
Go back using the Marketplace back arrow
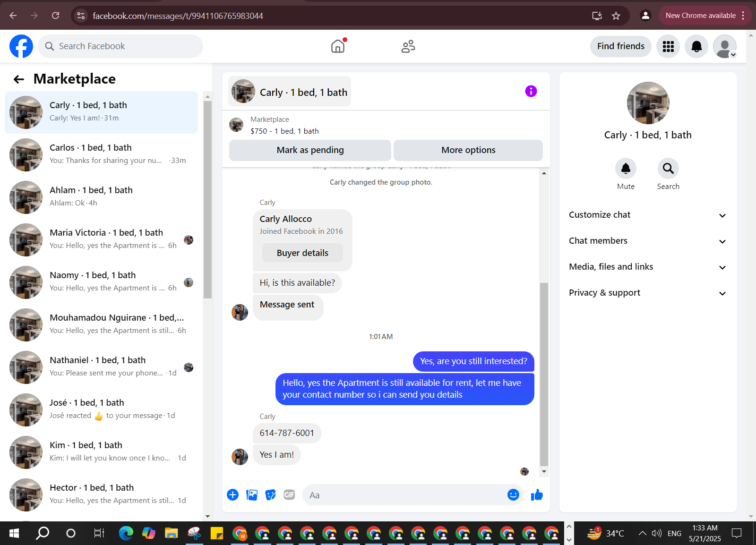coord(19,79)
